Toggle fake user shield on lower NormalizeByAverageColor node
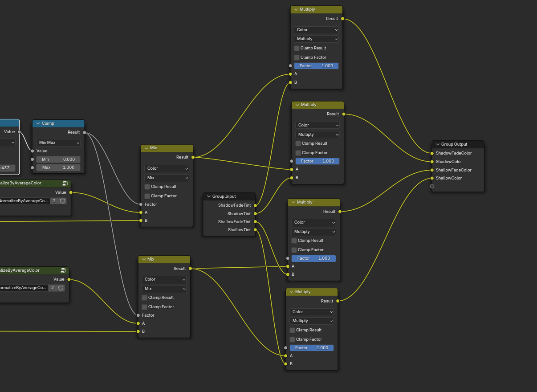The width and height of the screenshot is (537, 392). coord(61,288)
